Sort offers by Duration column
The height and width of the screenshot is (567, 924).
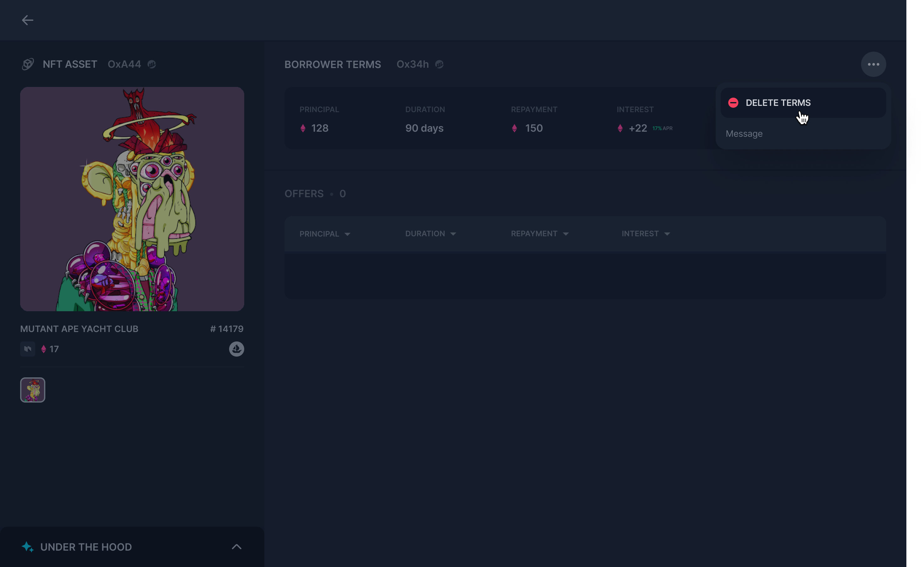click(x=431, y=234)
